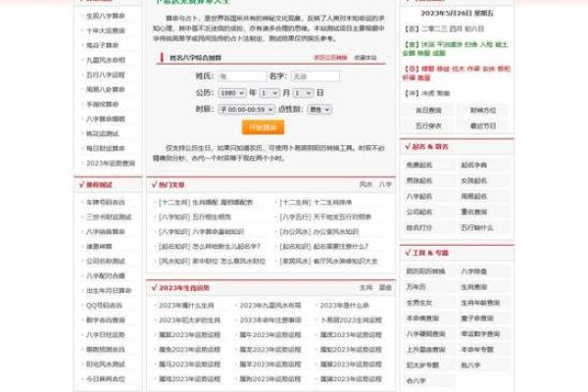Open 鬼谷子算命 in the left sidebar
The height and width of the screenshot is (392, 588).
tap(102, 45)
